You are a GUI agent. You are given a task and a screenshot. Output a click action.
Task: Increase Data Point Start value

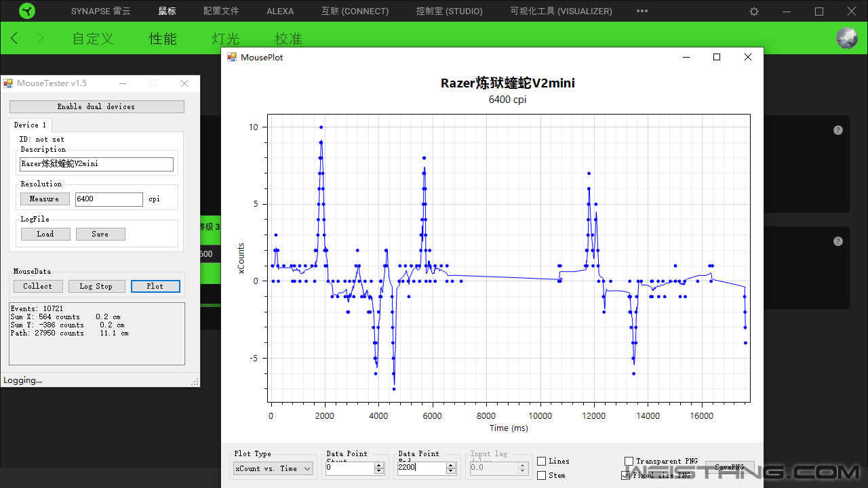379,465
